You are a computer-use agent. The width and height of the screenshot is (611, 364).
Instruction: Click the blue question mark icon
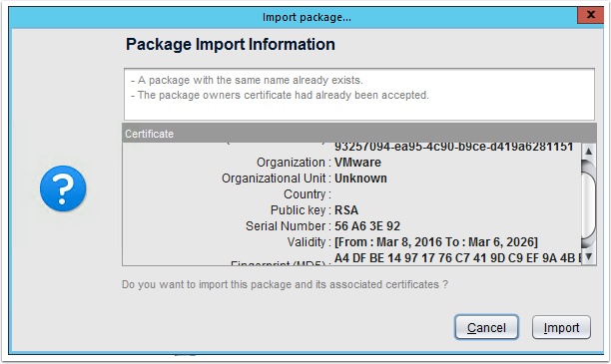[x=63, y=188]
